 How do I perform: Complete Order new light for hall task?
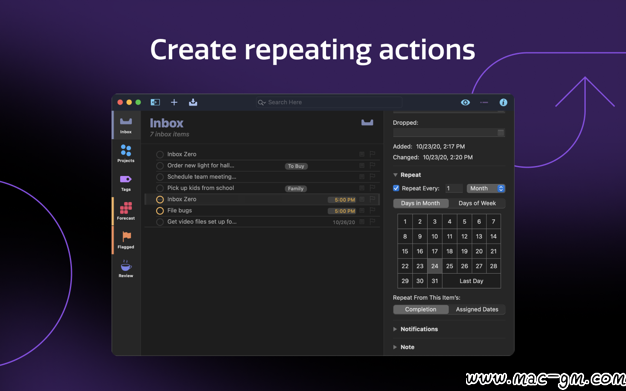(x=160, y=165)
